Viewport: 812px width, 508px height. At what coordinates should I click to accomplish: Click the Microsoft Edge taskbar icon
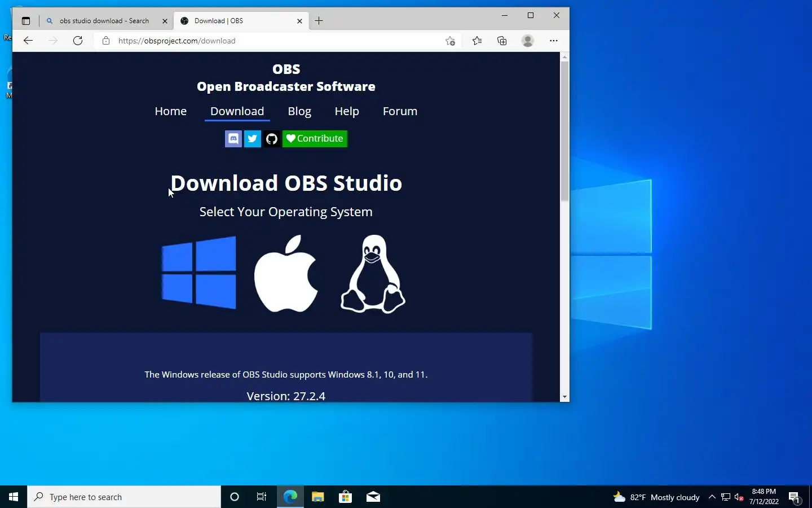[x=290, y=497]
